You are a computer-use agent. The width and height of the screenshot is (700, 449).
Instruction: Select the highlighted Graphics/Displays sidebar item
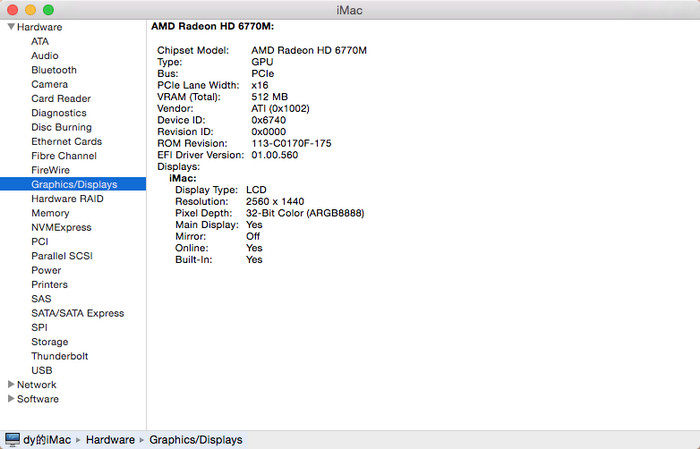click(73, 184)
